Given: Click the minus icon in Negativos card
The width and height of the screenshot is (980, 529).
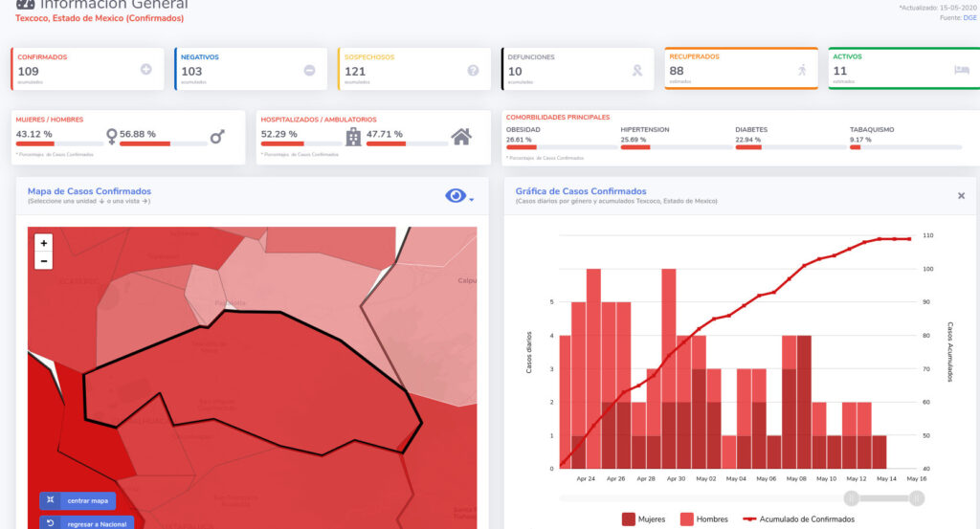Looking at the screenshot, I should click(x=309, y=70).
